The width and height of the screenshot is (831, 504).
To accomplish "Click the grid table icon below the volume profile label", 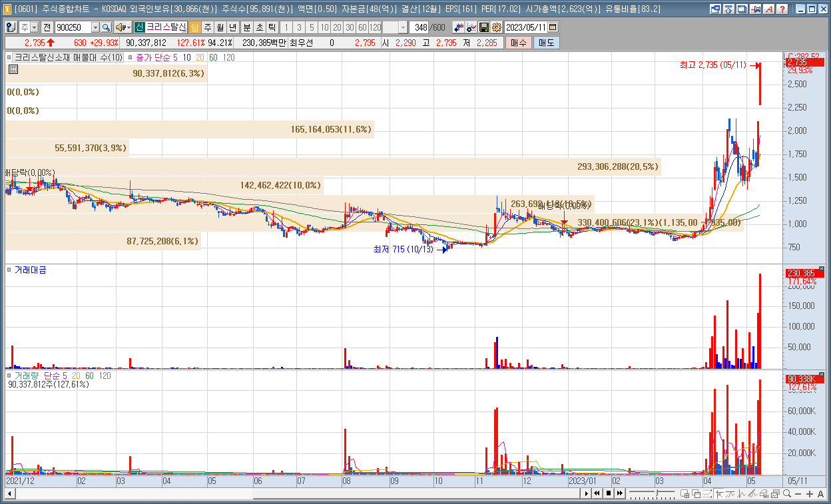I will pos(13,69).
